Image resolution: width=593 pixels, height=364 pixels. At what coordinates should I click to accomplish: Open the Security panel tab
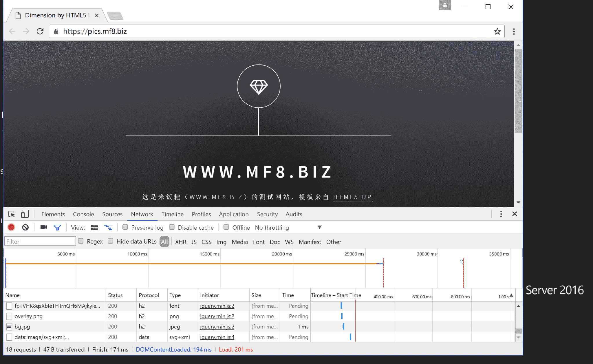(267, 214)
